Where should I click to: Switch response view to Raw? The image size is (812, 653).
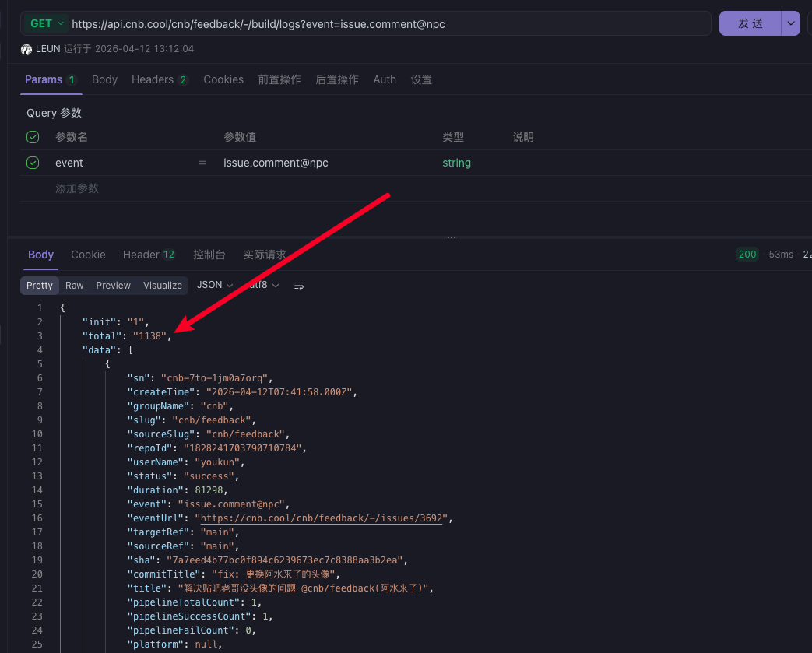(75, 286)
